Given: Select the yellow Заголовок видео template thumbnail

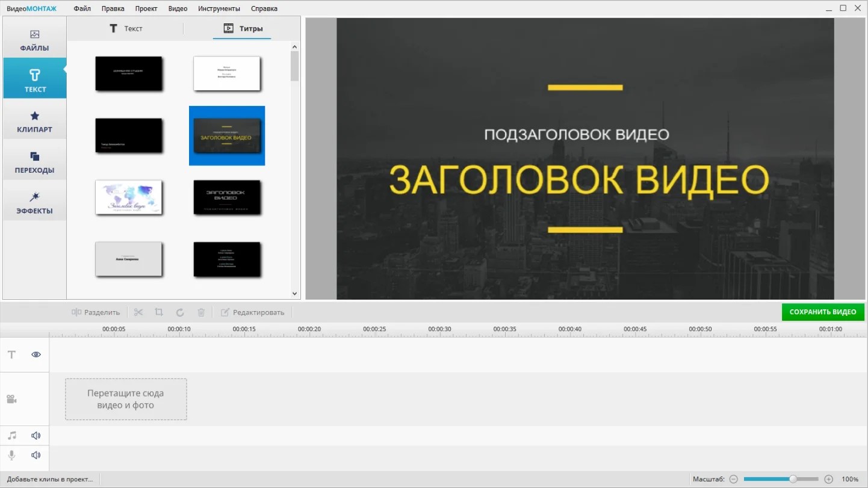Looking at the screenshot, I should coord(227,135).
